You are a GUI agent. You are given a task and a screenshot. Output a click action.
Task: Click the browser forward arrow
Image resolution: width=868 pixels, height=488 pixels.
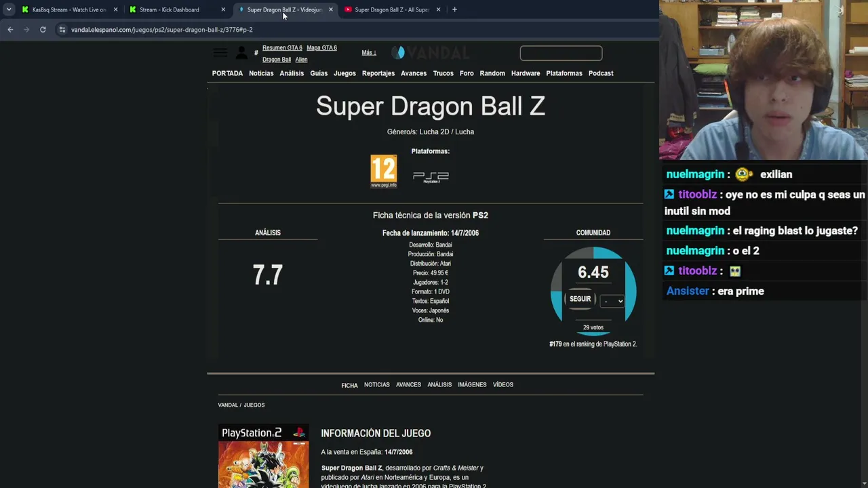tap(26, 30)
